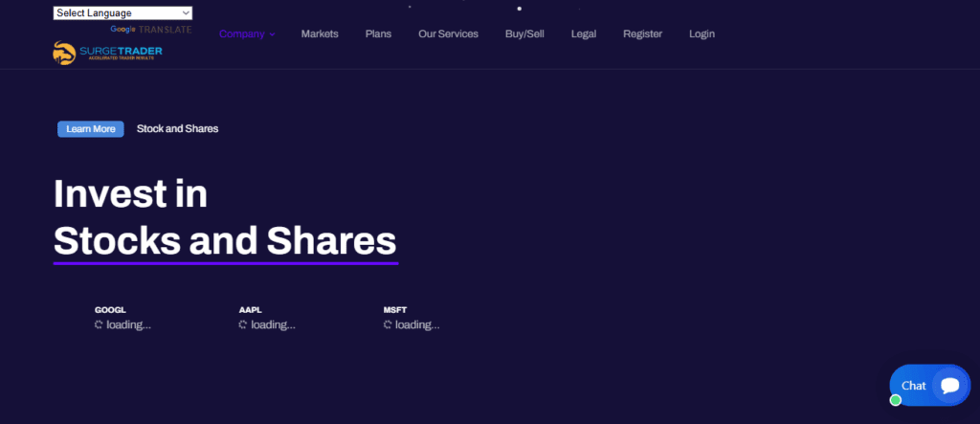
Task: Open the Markets nav item
Action: [x=320, y=33]
